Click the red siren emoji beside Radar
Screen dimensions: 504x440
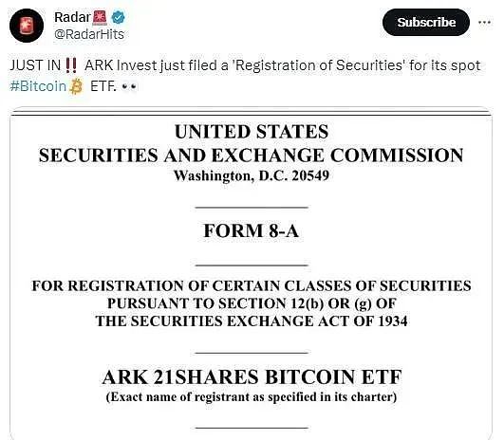(100, 18)
